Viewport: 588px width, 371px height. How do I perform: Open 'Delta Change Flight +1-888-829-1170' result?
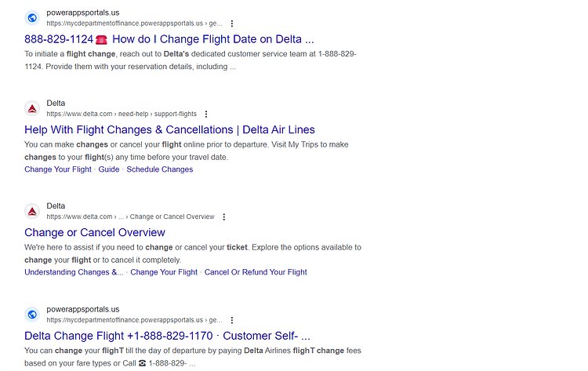click(x=167, y=336)
